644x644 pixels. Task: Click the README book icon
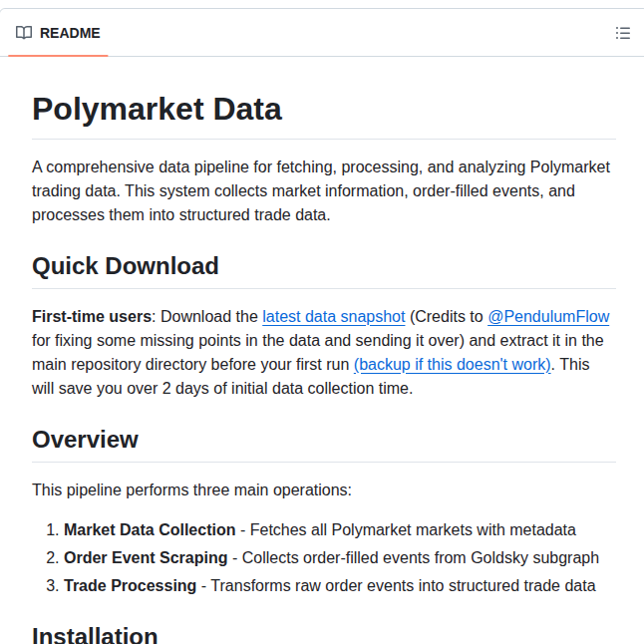point(24,33)
